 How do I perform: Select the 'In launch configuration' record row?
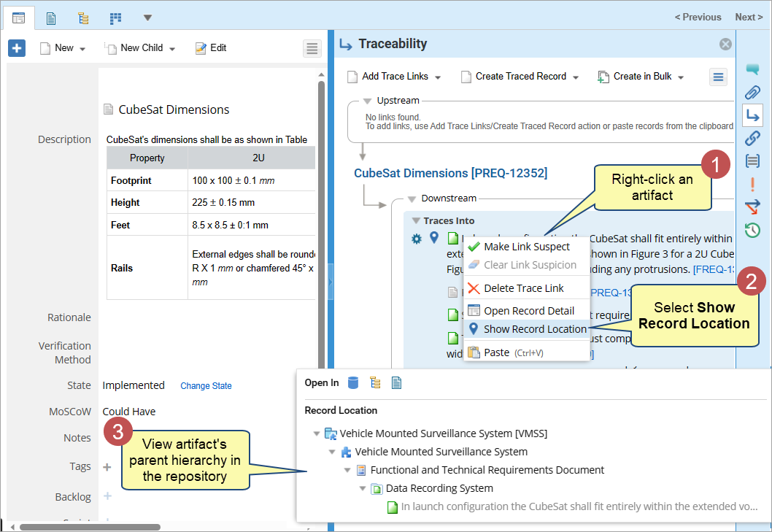pos(573,507)
